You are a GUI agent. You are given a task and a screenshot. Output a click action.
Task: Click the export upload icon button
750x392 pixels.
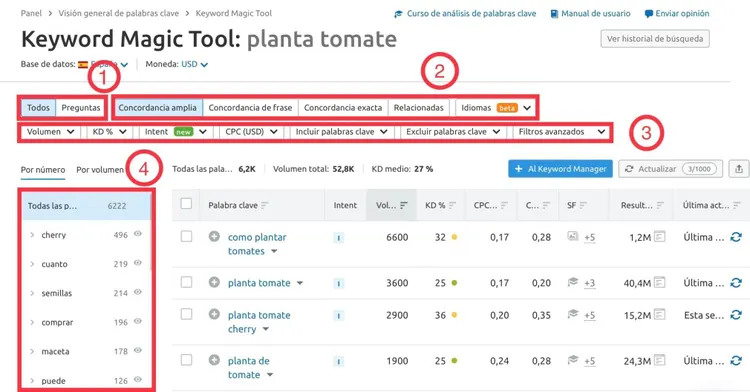(x=739, y=169)
